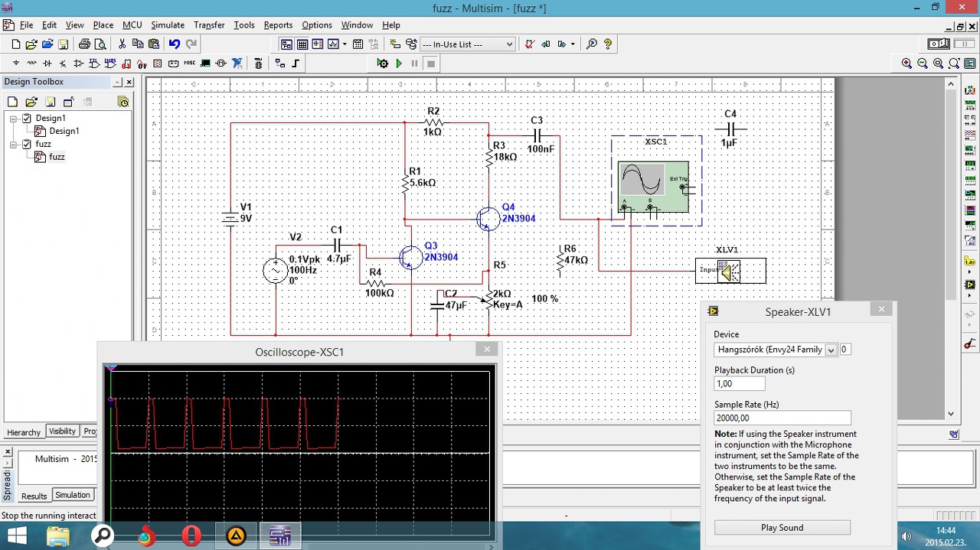Place a transistor from the component toolbar

pyautogui.click(x=63, y=63)
